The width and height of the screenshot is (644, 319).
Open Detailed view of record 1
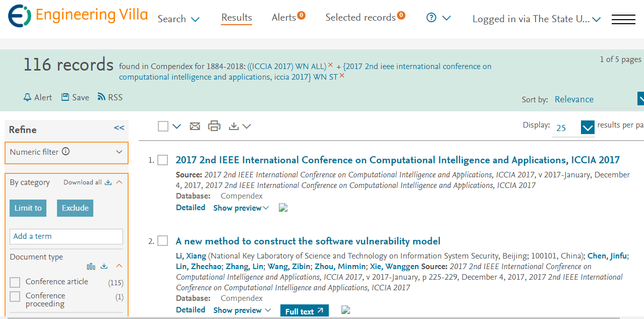pos(191,207)
